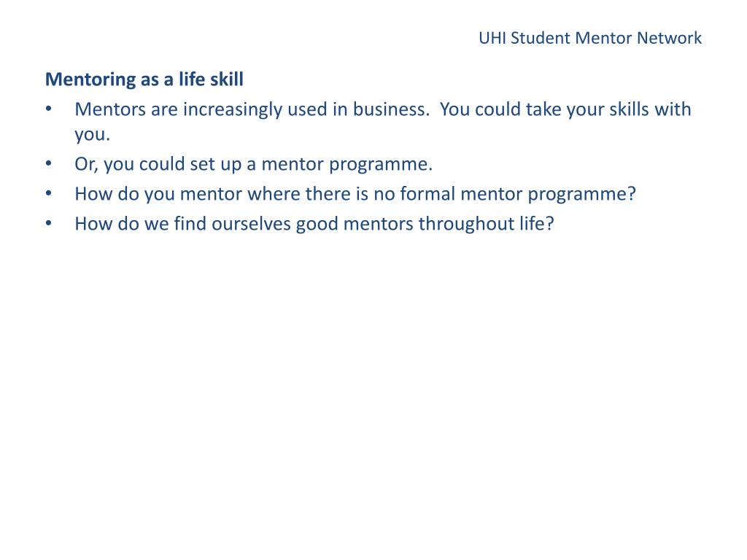Screen dimensions: 747x560
Task: Click the bullet dot before 'How do you mentor'
Action: click(x=49, y=194)
